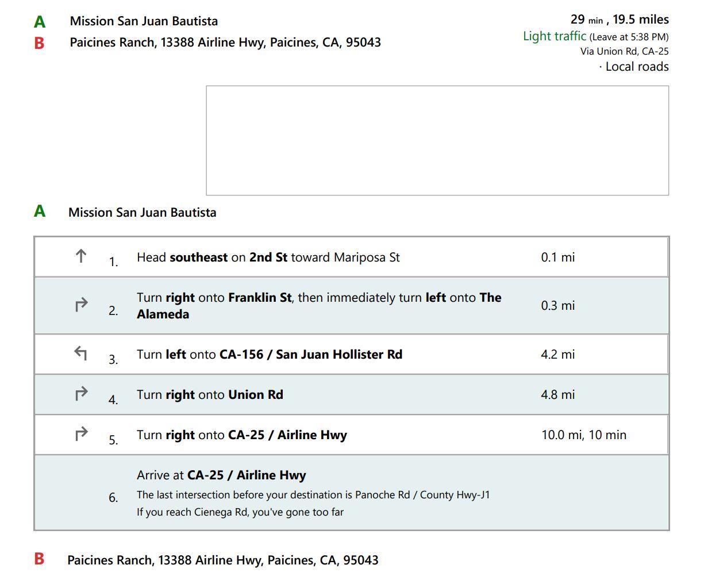Select the Turn left onto CA-156 step row
Screen dimensions: 704x588
tap(351, 354)
